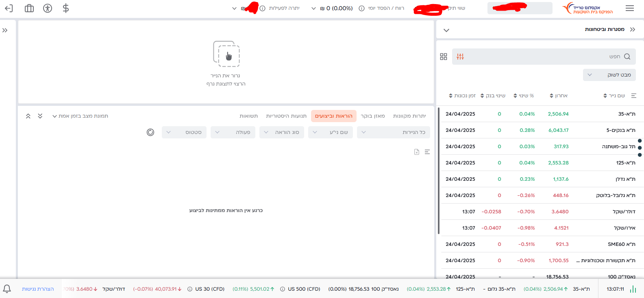
Task: Open the מבט לשוק dropdown
Action: 609,75
